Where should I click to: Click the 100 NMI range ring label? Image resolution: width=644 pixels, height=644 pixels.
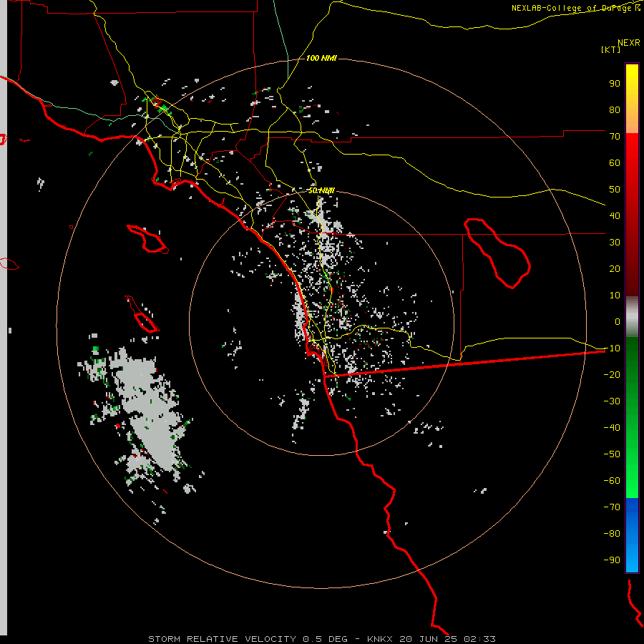click(x=321, y=59)
